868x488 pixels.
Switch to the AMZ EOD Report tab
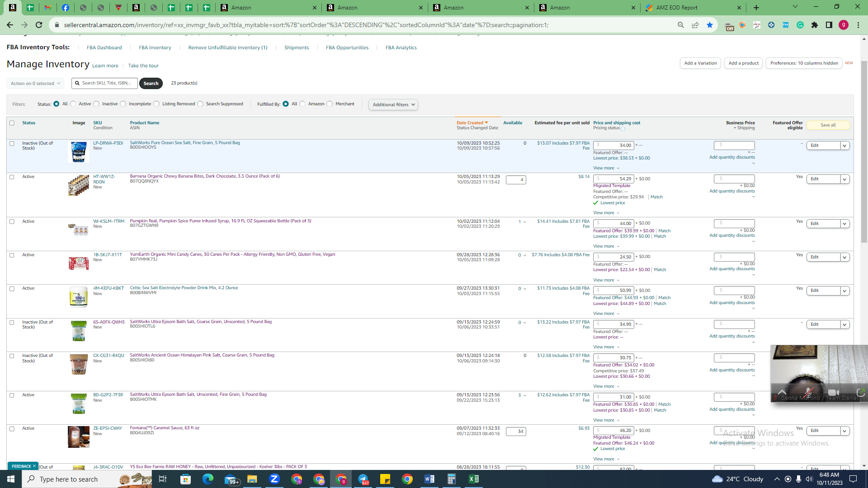pyautogui.click(x=693, y=8)
